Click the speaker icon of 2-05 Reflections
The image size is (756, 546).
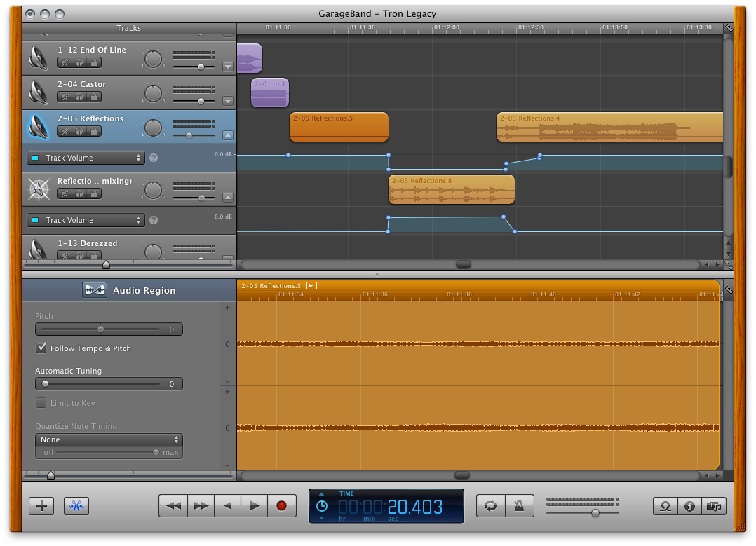click(38, 126)
